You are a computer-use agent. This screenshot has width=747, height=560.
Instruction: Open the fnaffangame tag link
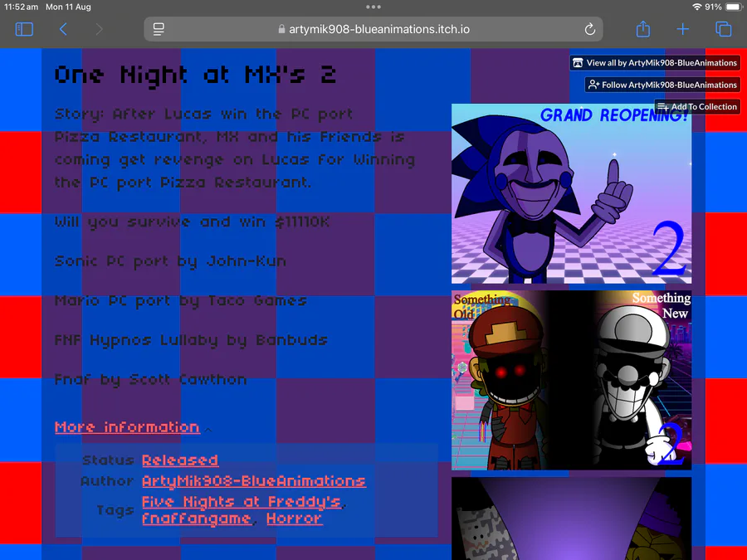click(x=196, y=519)
